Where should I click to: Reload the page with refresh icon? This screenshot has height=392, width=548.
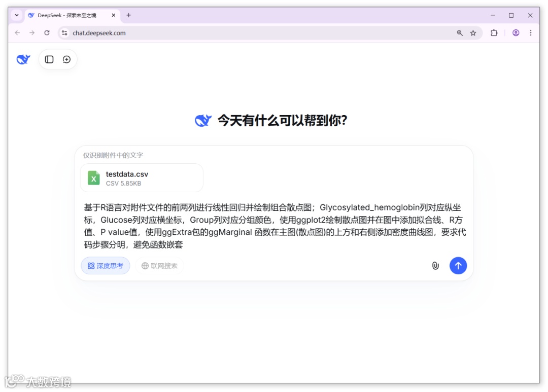[47, 33]
